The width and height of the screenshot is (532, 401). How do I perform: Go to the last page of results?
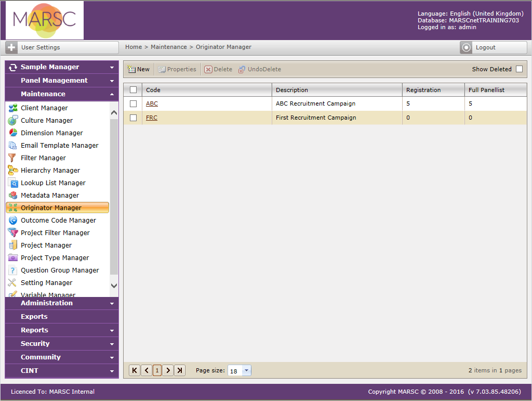(180, 370)
